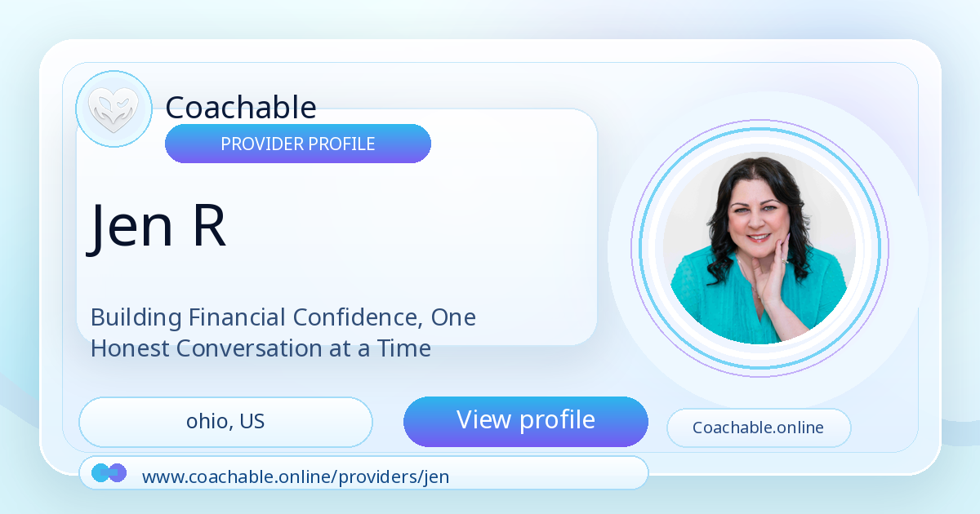Open the Coachable.online pill link

(759, 428)
